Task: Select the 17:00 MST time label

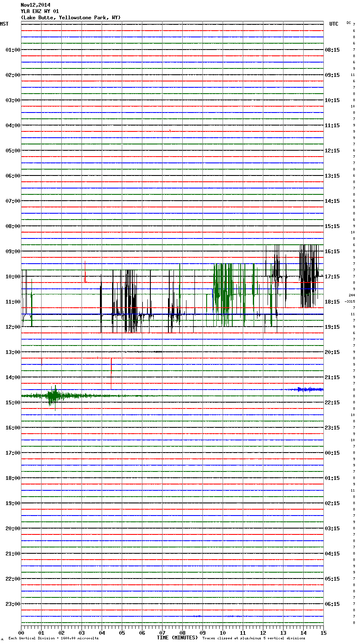Action: (13, 453)
